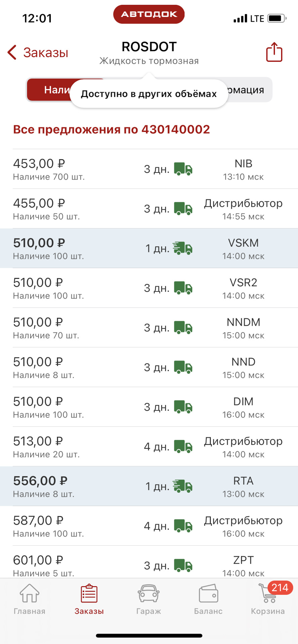Open the Главная home tab
This screenshot has width=298, height=644.
coord(30,599)
